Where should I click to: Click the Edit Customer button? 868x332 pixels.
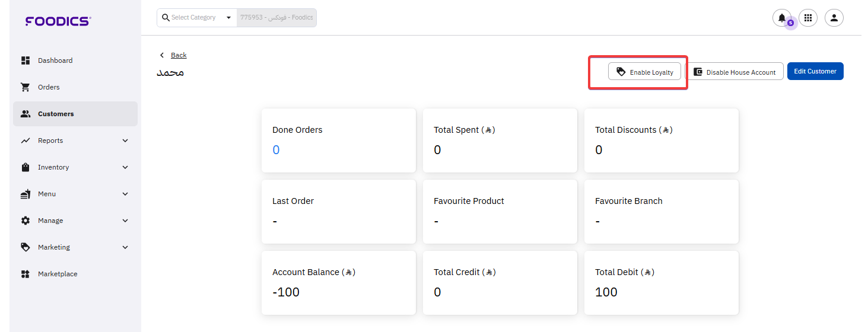(x=815, y=71)
